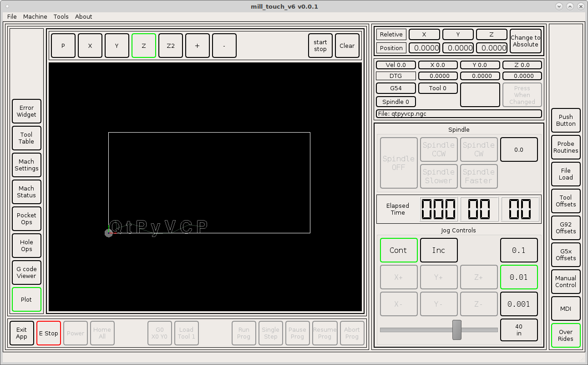Enable Cont jog mode
Screen dimensions: 588x365
pos(399,250)
